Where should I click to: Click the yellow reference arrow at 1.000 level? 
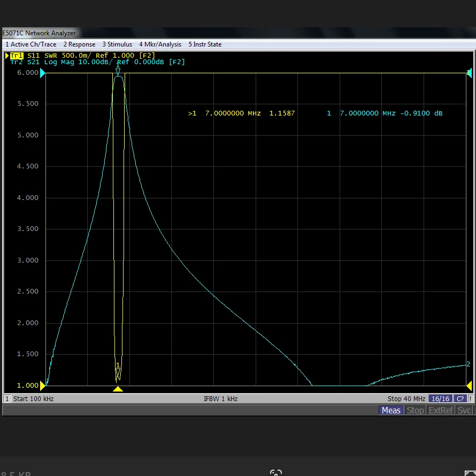pos(42,386)
